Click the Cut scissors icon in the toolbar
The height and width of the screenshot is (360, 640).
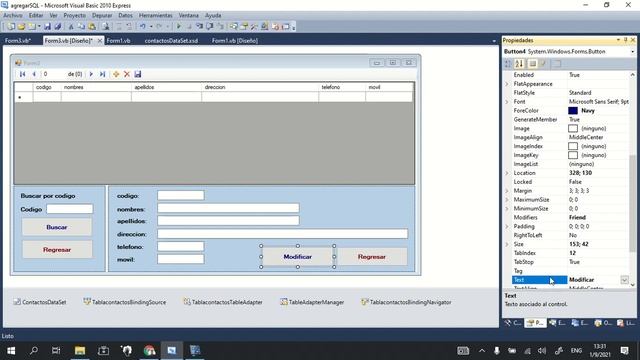(71, 27)
